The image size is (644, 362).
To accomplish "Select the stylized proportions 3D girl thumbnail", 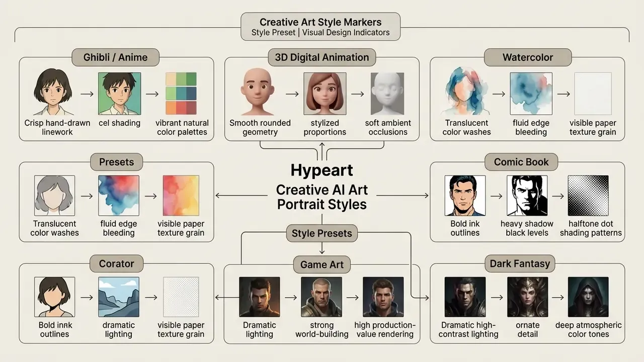I will click(325, 94).
